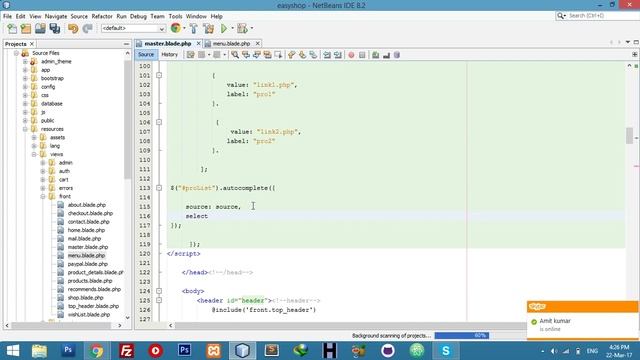
Task: Collapse the front folder
Action: click(43, 197)
